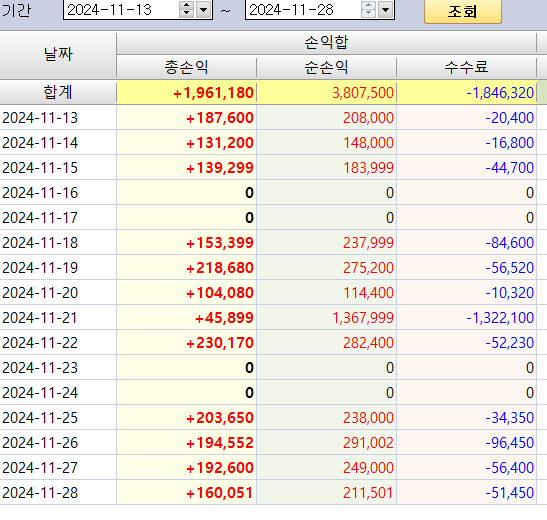Select gross profit +139,299 cell
This screenshot has width=547, height=520.
[x=187, y=168]
